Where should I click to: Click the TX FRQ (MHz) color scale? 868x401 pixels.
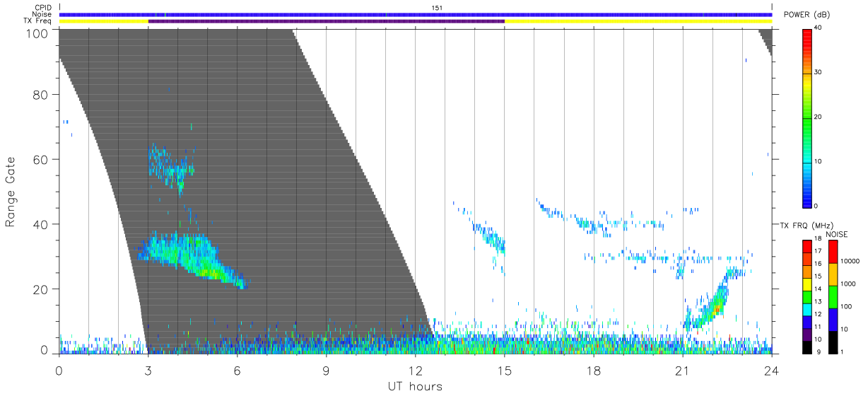coord(807,296)
